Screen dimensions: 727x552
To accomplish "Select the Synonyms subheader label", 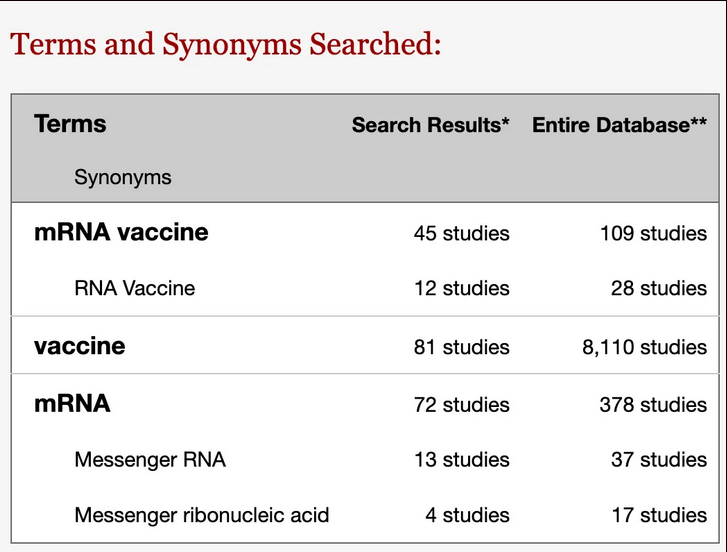I will [123, 178].
